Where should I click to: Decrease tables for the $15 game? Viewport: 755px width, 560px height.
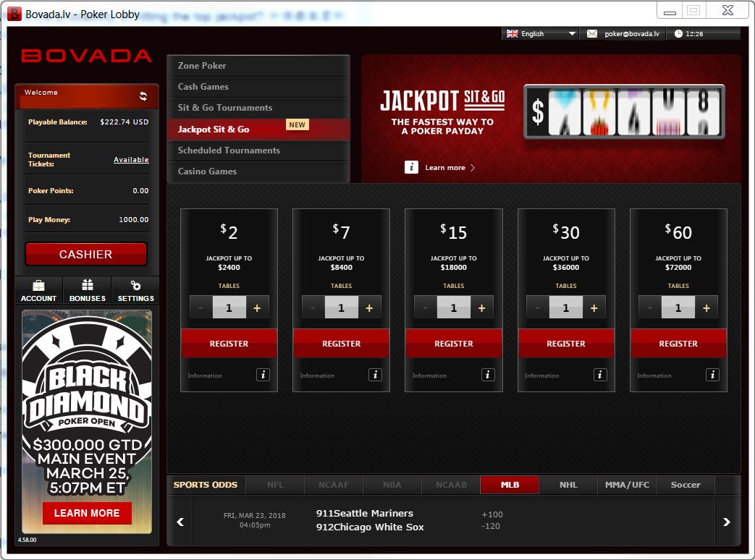pyautogui.click(x=425, y=308)
